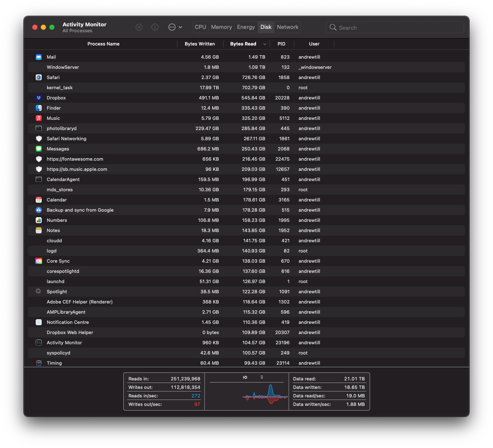493x448 pixels.
Task: Switch to the Memory tab
Action: [222, 27]
